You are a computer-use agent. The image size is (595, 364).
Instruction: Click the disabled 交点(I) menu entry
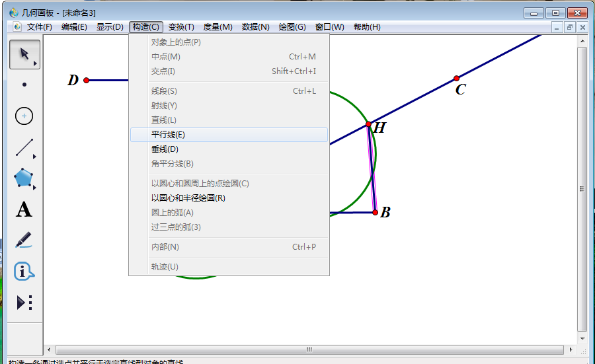coord(229,71)
